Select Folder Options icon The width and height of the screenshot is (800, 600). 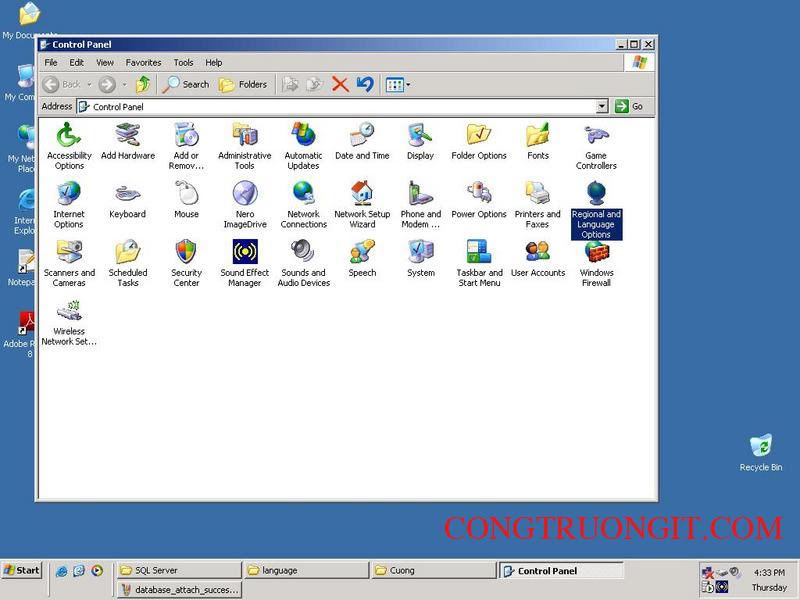[x=479, y=141]
